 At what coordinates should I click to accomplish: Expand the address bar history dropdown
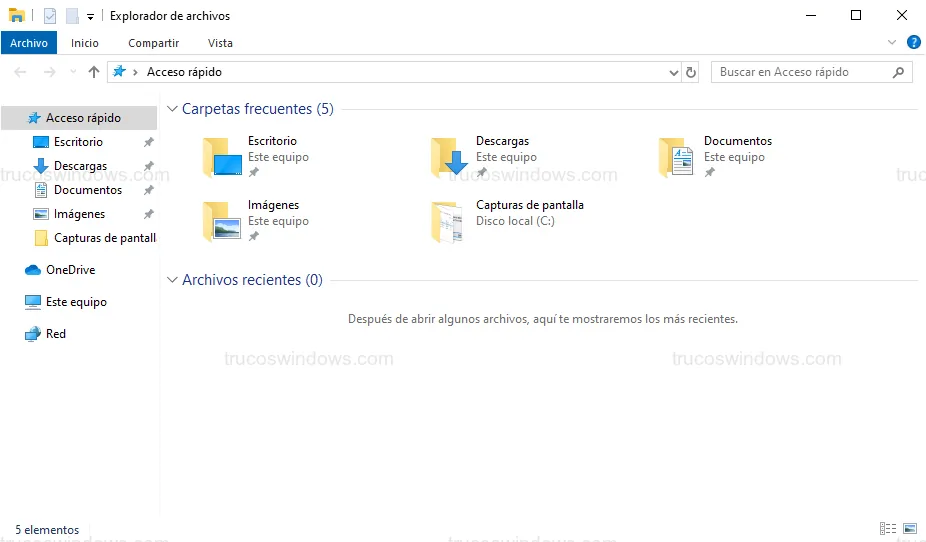pos(673,72)
